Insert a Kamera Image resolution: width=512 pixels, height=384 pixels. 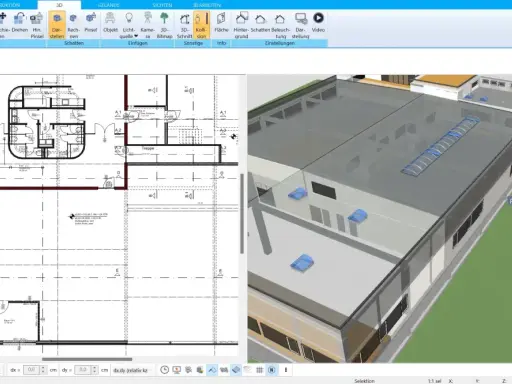coord(147,25)
